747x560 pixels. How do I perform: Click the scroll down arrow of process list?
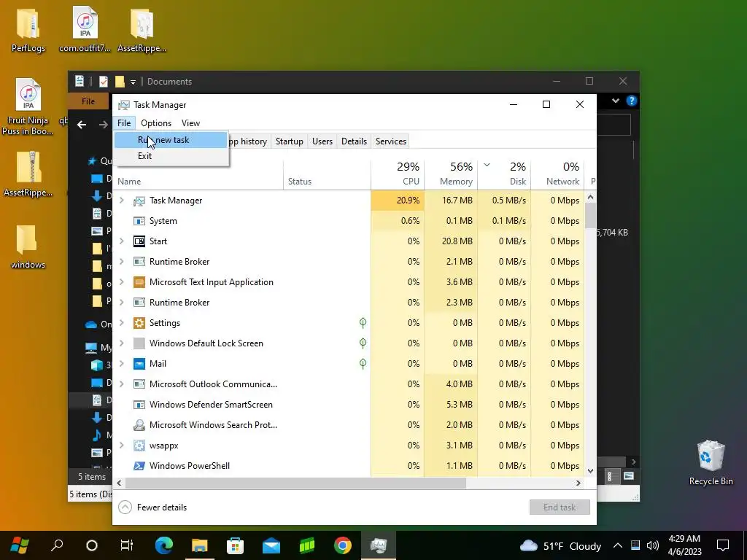pyautogui.click(x=590, y=471)
